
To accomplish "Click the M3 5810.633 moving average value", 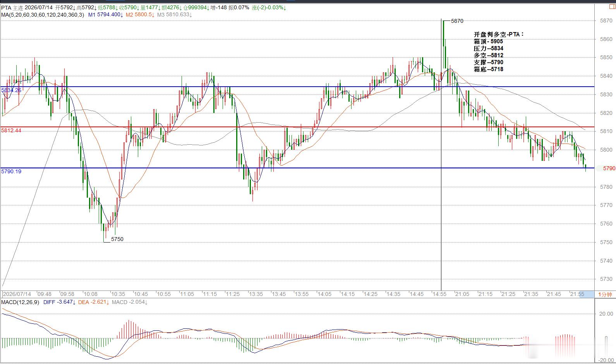I will pyautogui.click(x=175, y=15).
